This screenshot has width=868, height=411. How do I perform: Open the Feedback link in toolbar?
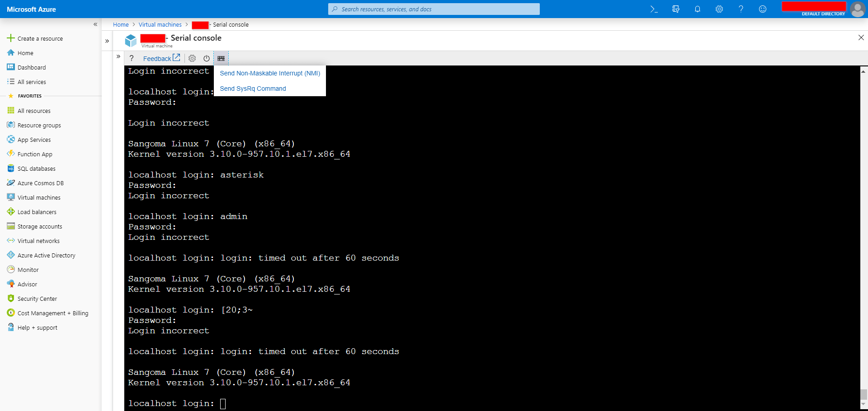click(x=161, y=58)
